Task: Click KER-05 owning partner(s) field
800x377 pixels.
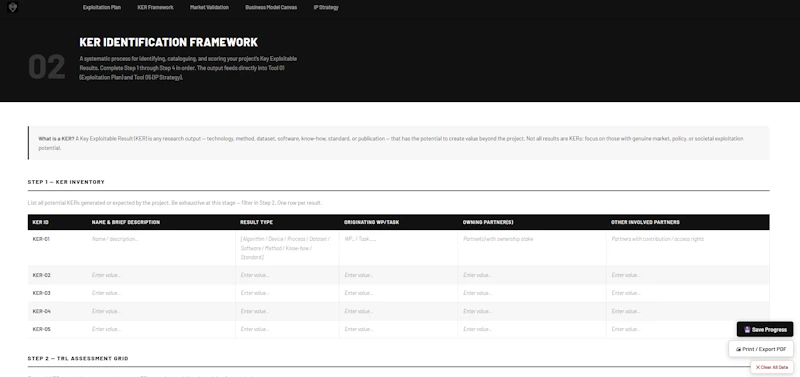Action: pyautogui.click(x=532, y=330)
